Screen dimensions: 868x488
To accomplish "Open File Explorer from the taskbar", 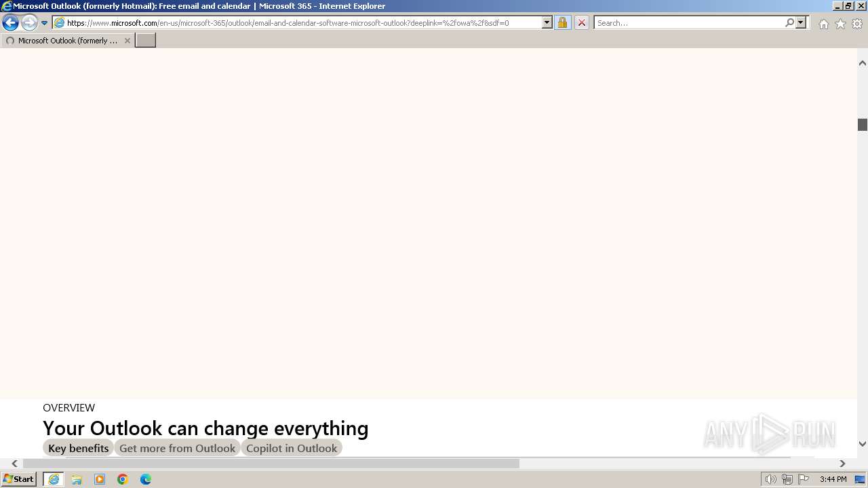I will [77, 479].
